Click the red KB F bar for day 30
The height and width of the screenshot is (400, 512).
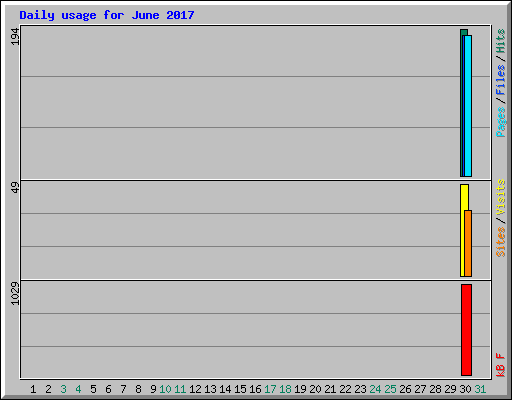coord(466,330)
